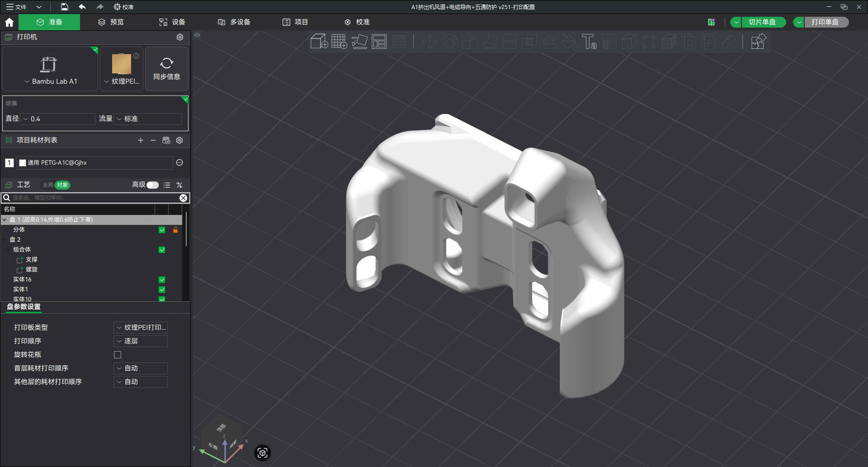Click the Undo arrow icon

pyautogui.click(x=82, y=7)
